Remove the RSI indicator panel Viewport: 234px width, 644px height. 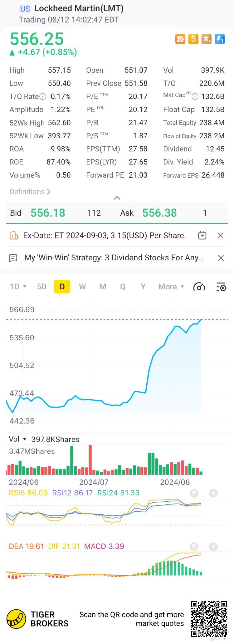pyautogui.click(x=213, y=493)
